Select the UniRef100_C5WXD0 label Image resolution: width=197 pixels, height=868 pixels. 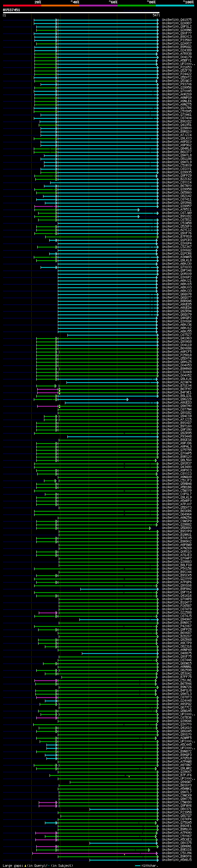coord(177,802)
